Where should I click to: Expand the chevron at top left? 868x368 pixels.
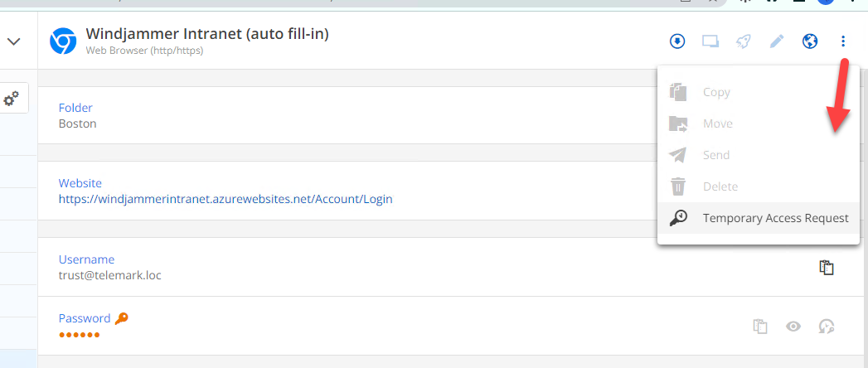(x=13, y=41)
